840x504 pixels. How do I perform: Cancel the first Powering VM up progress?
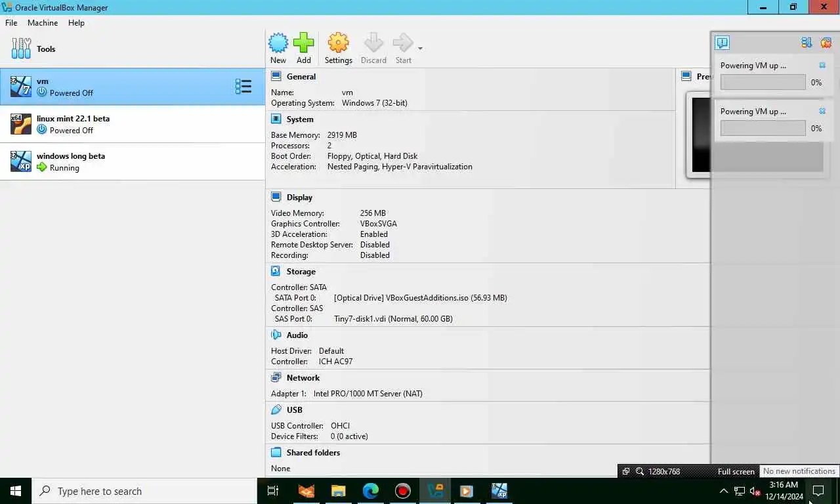[x=822, y=66]
